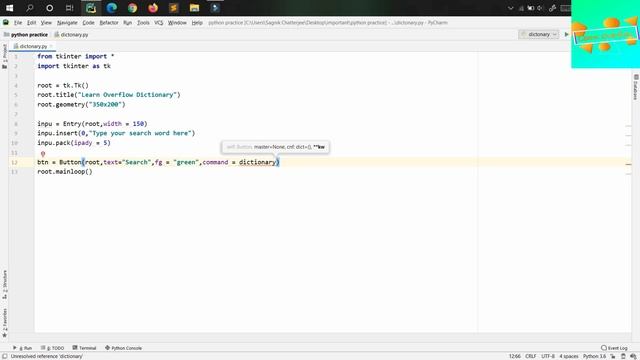
Task: Change UTF-8 file encoding in status bar
Action: (x=548, y=356)
